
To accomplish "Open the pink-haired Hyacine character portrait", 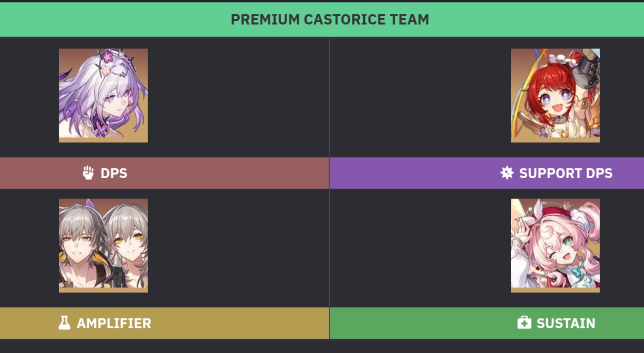I will click(x=555, y=245).
